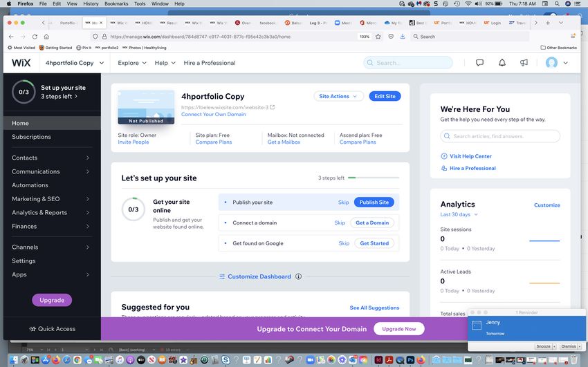Click the user profile avatar
Viewport: 588px width, 367px height.
point(551,62)
